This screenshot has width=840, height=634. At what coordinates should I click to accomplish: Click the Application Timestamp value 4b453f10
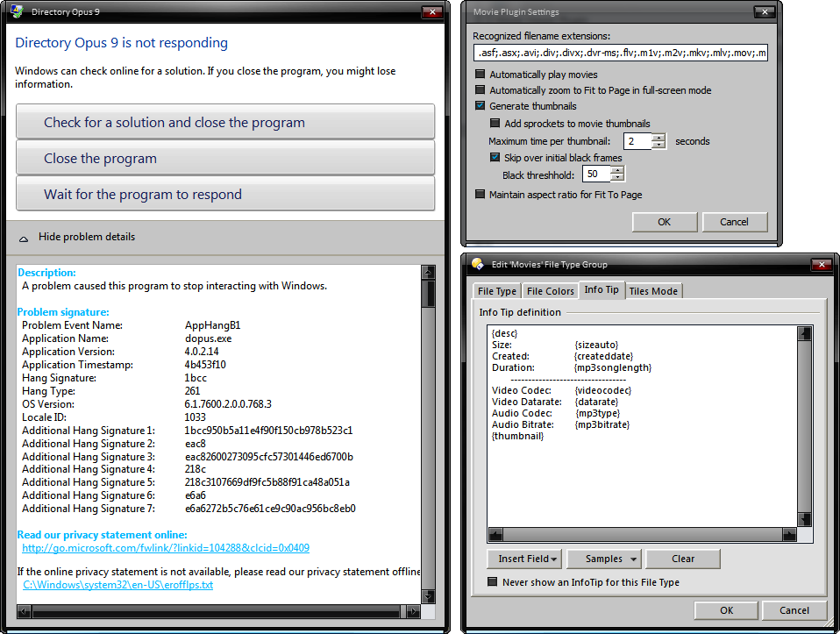point(205,365)
